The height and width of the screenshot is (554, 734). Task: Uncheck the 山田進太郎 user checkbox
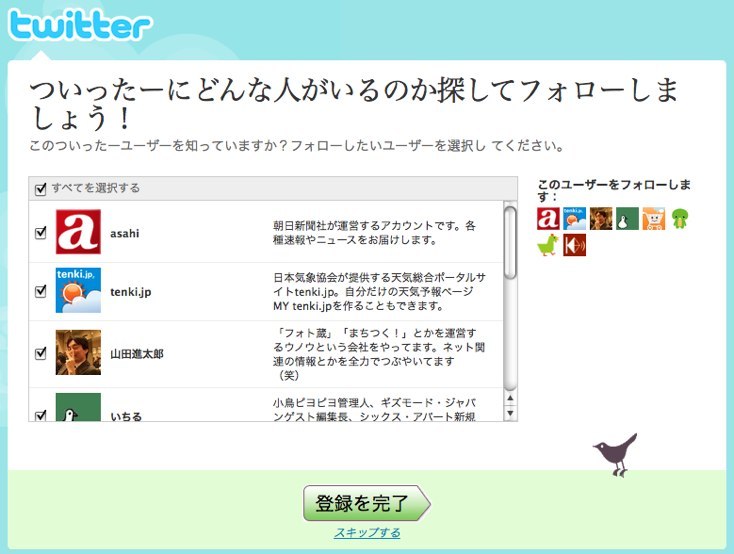[x=41, y=353]
